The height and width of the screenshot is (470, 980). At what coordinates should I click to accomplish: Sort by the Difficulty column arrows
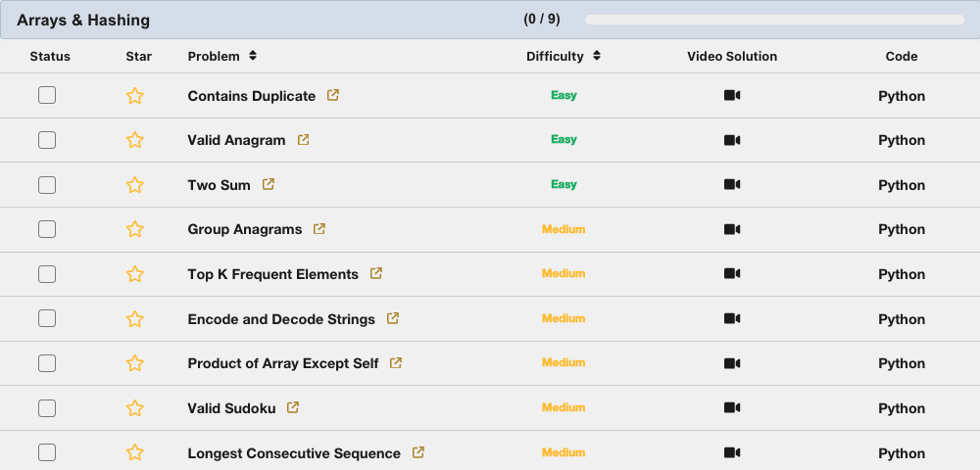tap(597, 56)
